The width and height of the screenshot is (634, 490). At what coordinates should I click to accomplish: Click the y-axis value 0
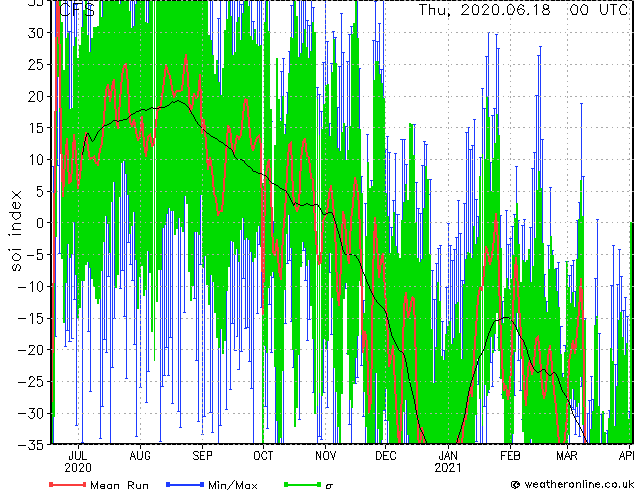pyautogui.click(x=39, y=223)
